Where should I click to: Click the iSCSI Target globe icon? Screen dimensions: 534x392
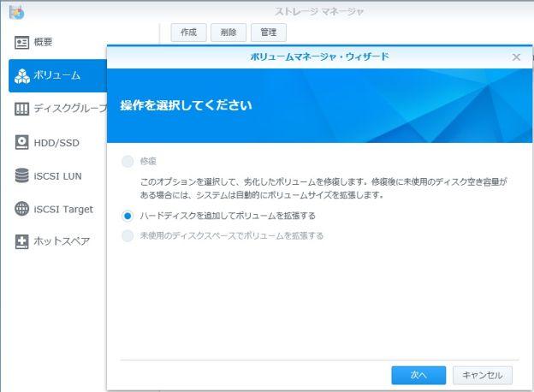[x=21, y=209]
